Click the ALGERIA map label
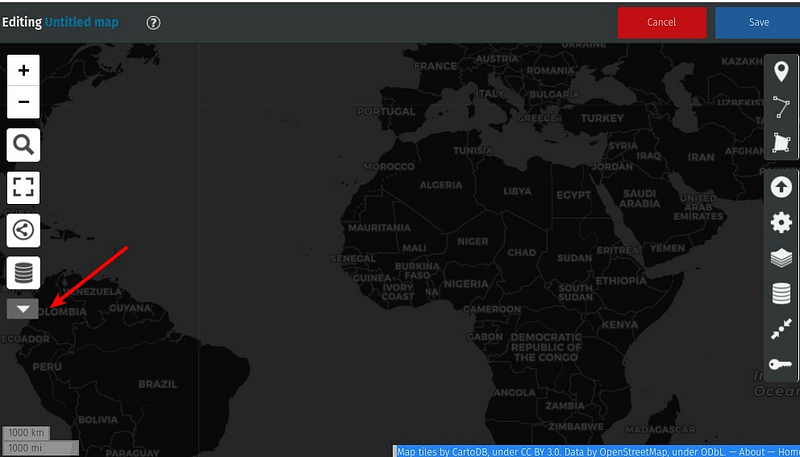The image size is (800, 457). tap(441, 185)
